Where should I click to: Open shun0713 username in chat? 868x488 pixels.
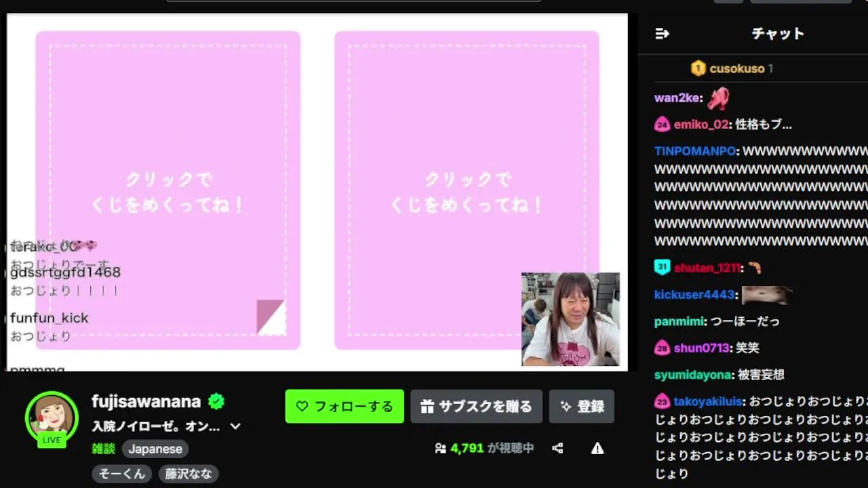click(x=703, y=348)
